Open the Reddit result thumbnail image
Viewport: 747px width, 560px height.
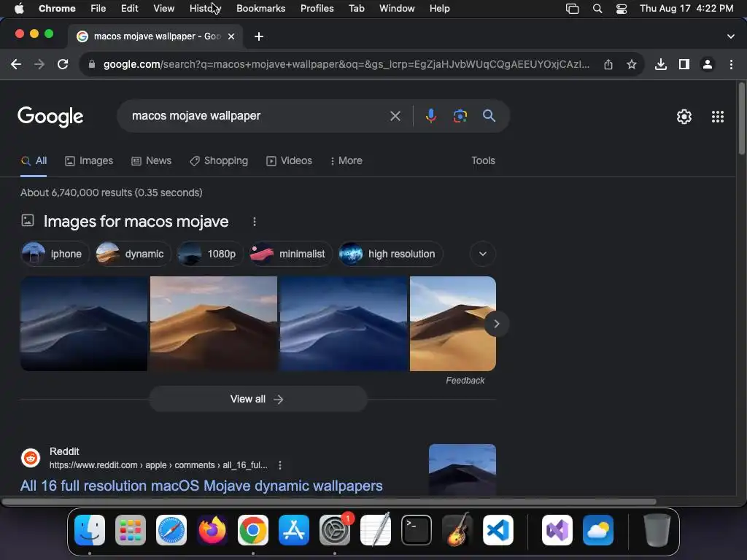[462, 470]
